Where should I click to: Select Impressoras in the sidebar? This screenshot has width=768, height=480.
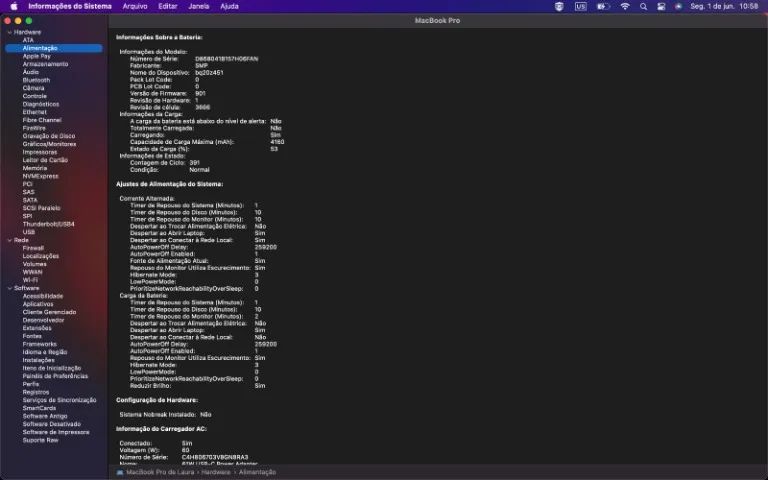click(40, 152)
